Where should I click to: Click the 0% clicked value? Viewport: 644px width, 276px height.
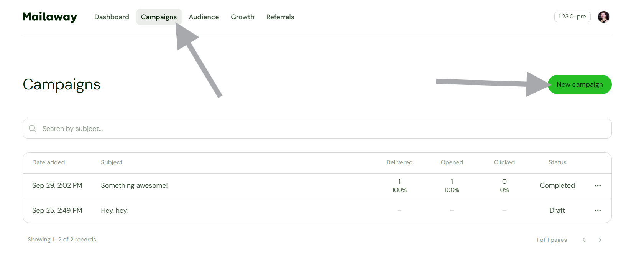pyautogui.click(x=504, y=190)
